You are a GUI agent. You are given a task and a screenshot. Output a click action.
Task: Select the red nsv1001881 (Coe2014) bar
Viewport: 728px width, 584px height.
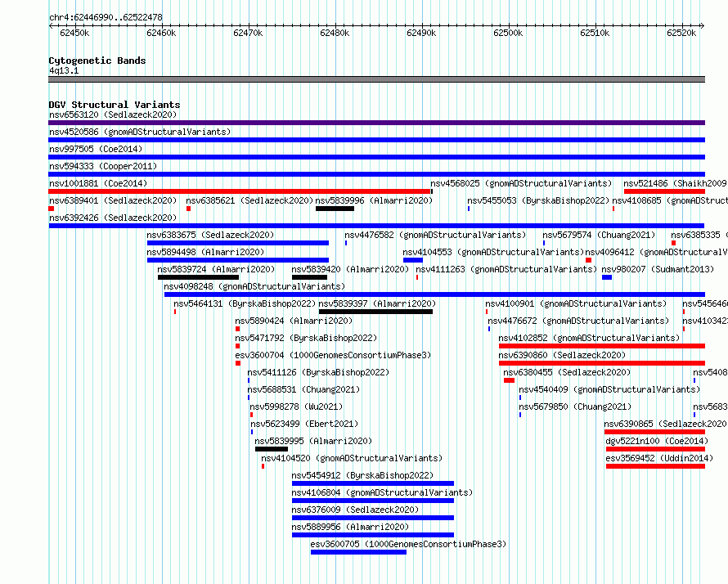(x=240, y=191)
